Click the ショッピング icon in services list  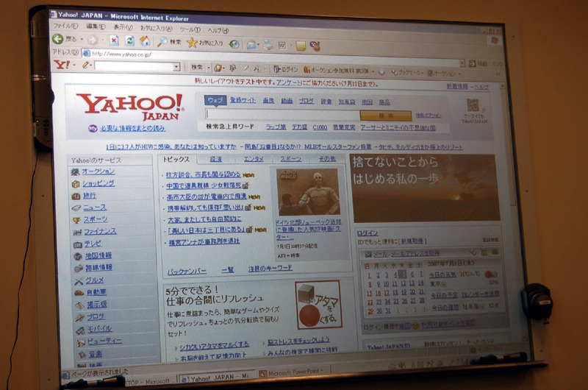[x=76, y=184]
